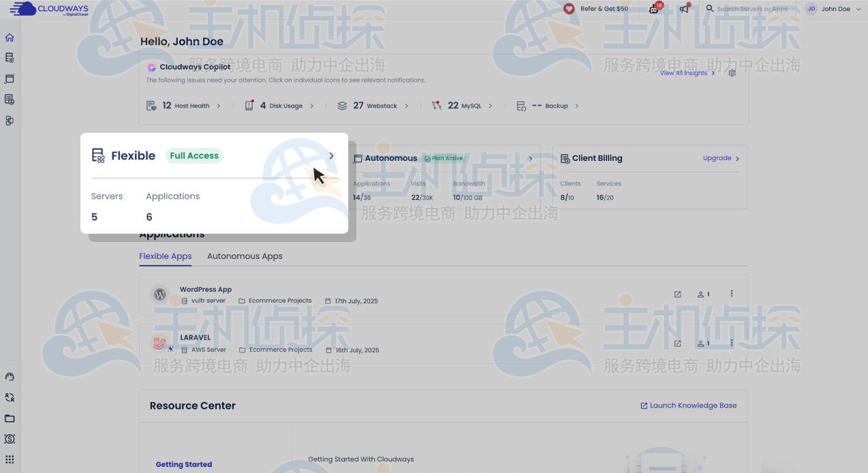Image resolution: width=868 pixels, height=473 pixels.
Task: Open the Cloudways logo home link
Action: click(49, 9)
